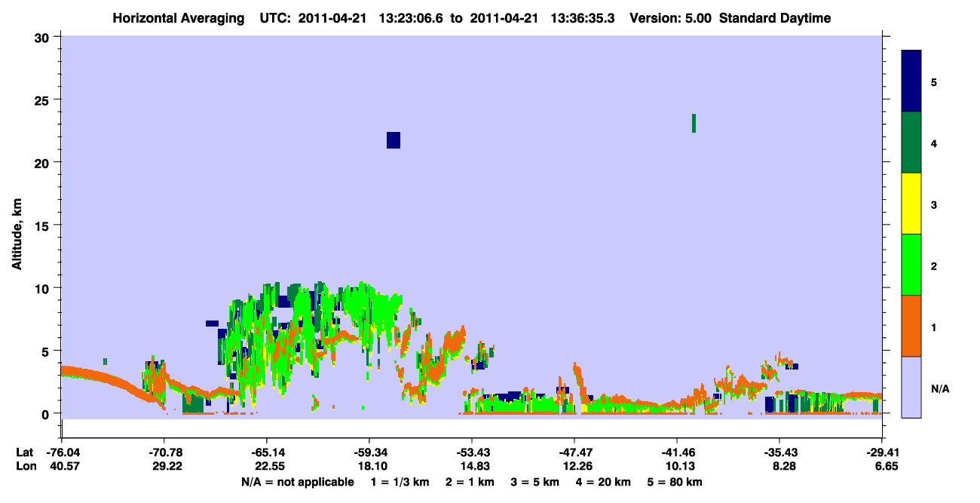This screenshot has width=980, height=503.
Task: Click latitude value -65.14
Action: click(x=267, y=452)
